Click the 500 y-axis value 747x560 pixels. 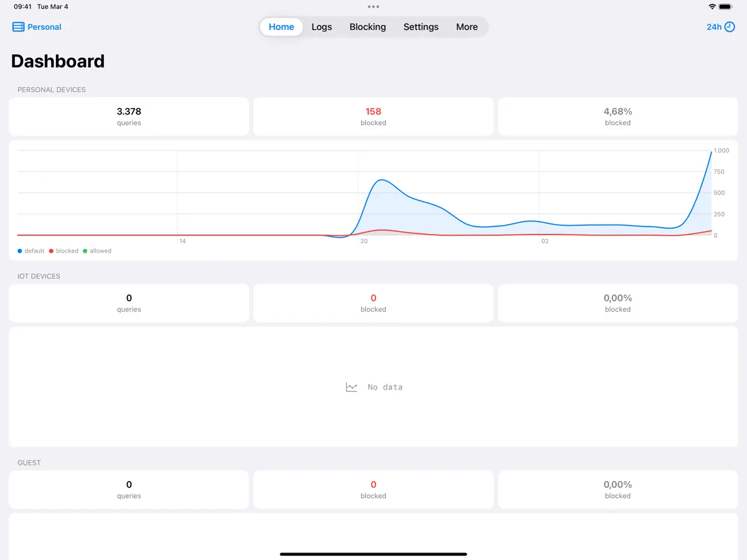[x=719, y=193]
